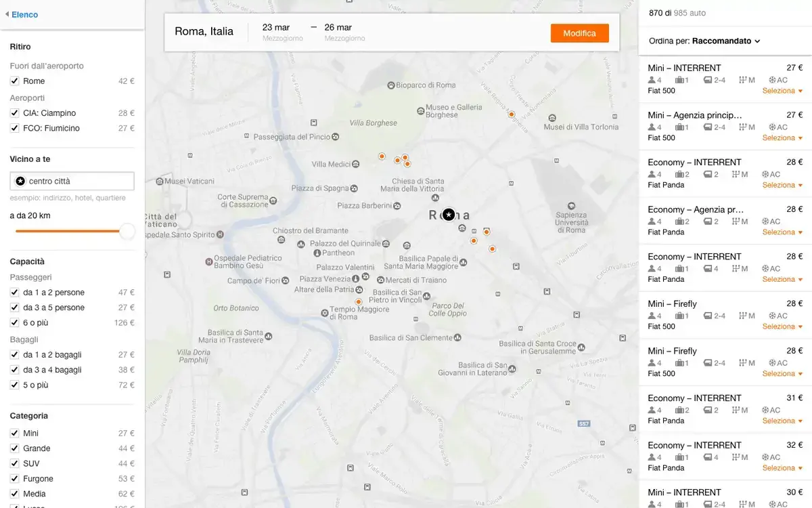Screen dimensions: 812x508
Task: Click the Passeggiata del Pincio marker
Action: 336,136
